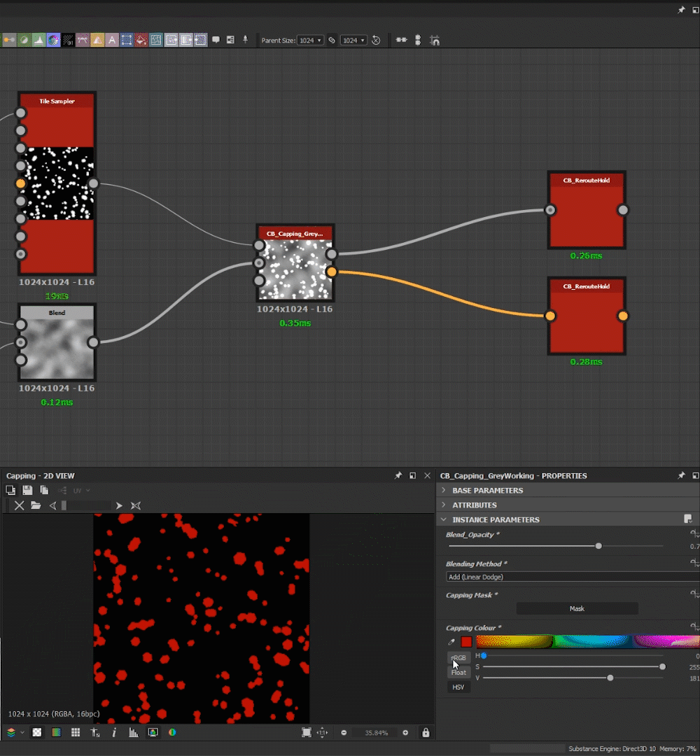Add a Text node from the toolbar
This screenshot has height=756, width=700.
click(x=112, y=40)
